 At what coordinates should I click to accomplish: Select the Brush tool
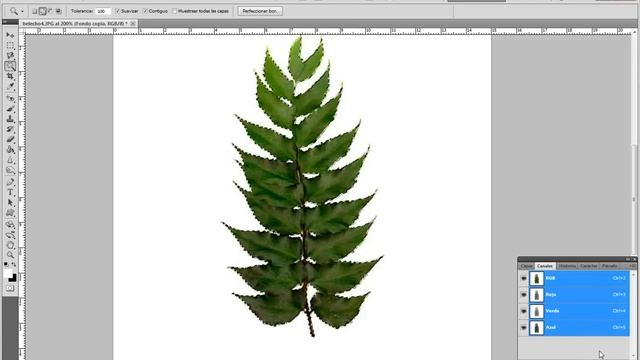click(x=10, y=109)
